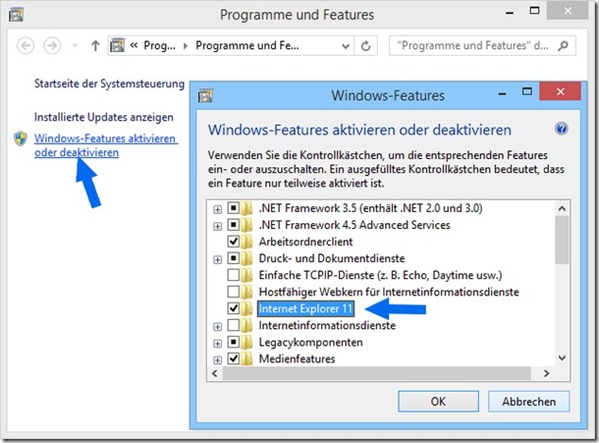Maximize the Programme und Features window
Viewport: 599px width, 443px height.
pos(535,11)
